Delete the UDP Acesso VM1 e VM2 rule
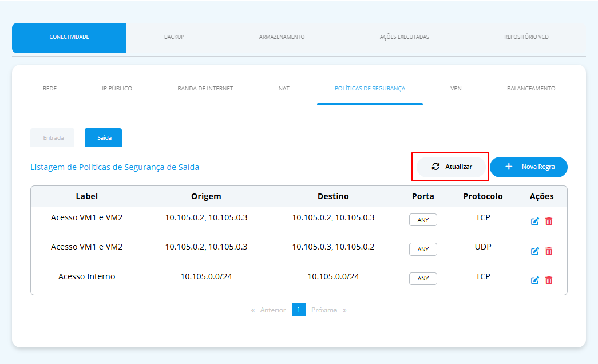598x364 pixels. [549, 251]
